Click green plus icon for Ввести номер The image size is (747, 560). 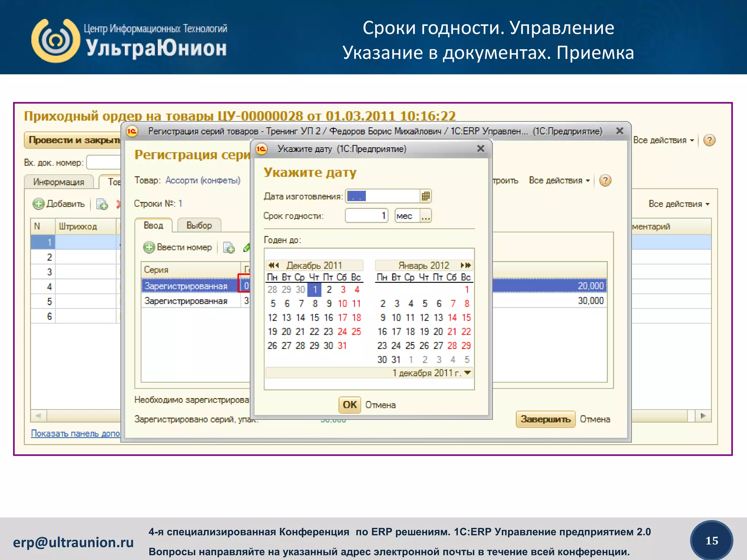tap(148, 247)
